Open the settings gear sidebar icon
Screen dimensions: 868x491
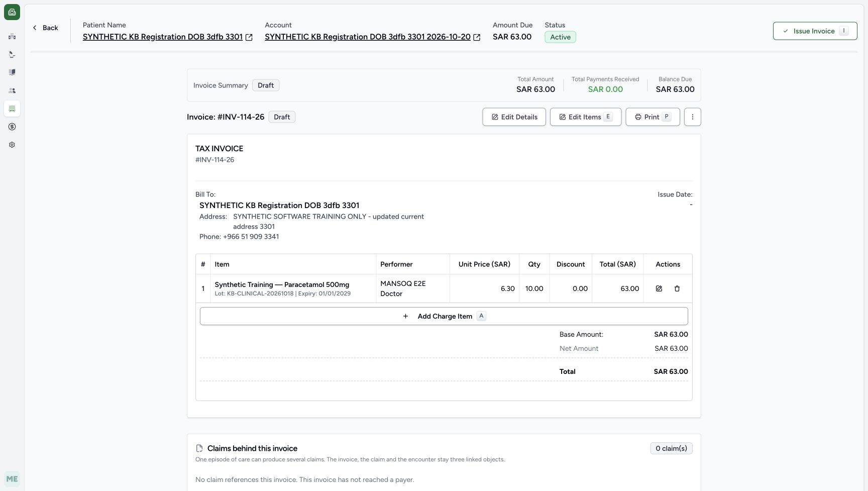tap(12, 145)
